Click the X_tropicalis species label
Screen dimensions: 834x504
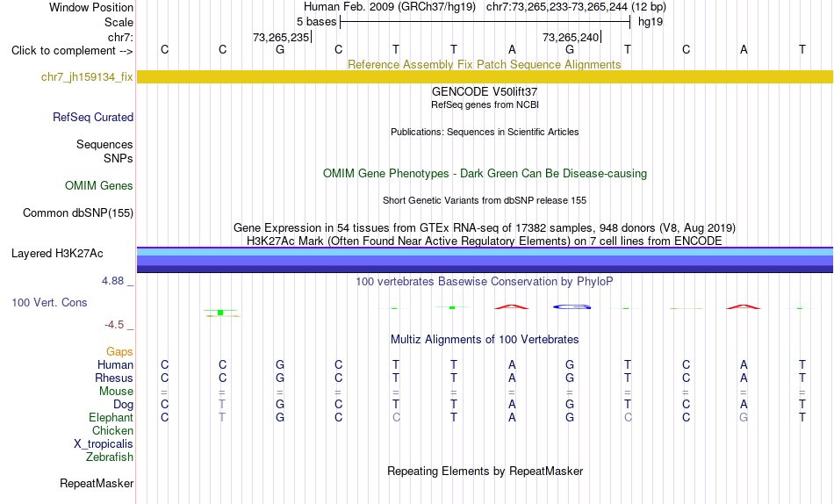click(x=104, y=444)
